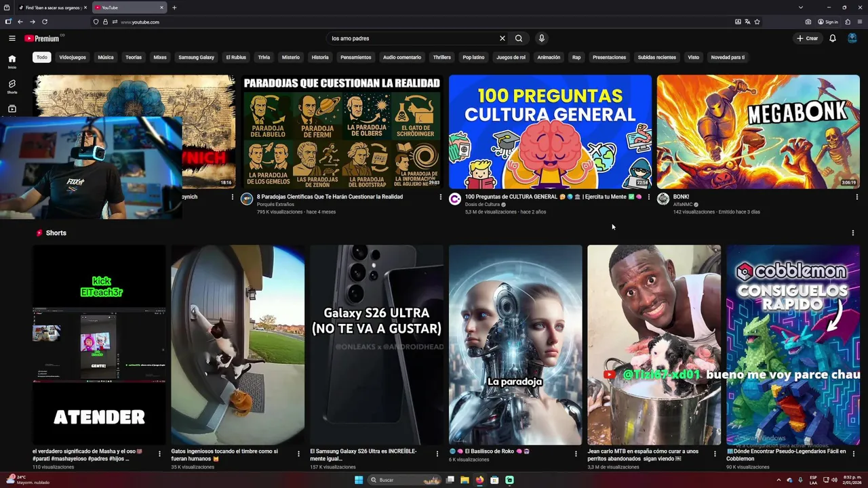
Task: Go to Inicio in the sidebar
Action: tap(12, 62)
